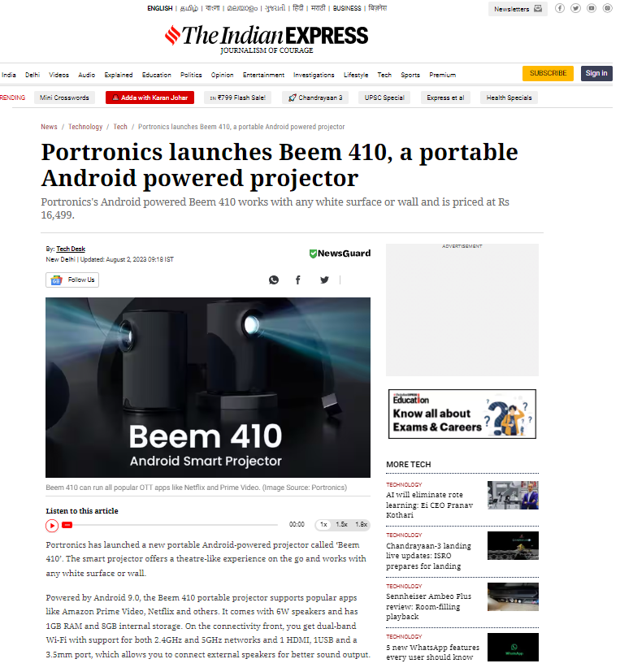Share the article via the Twitter icon
The height and width of the screenshot is (672, 620).
tap(324, 280)
